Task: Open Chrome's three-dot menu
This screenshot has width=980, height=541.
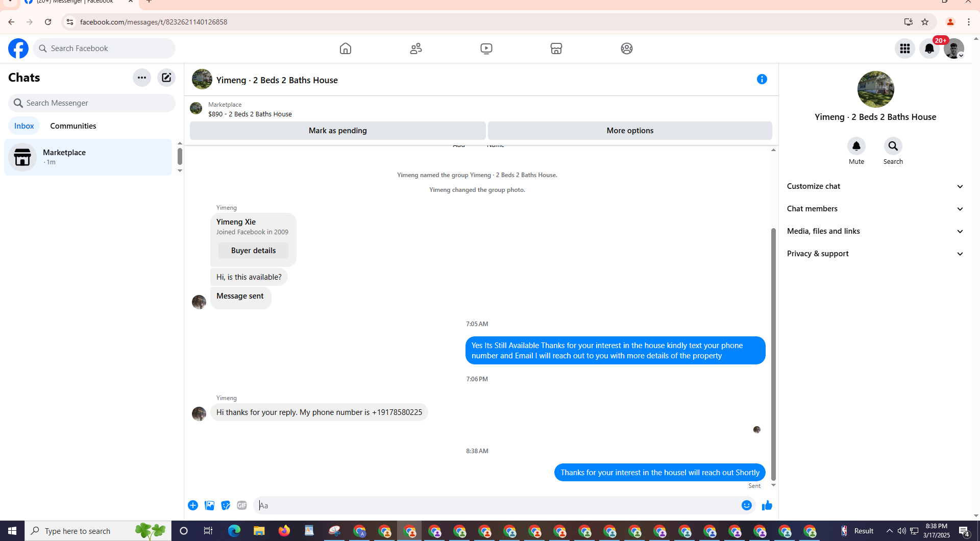Action: pos(969,22)
